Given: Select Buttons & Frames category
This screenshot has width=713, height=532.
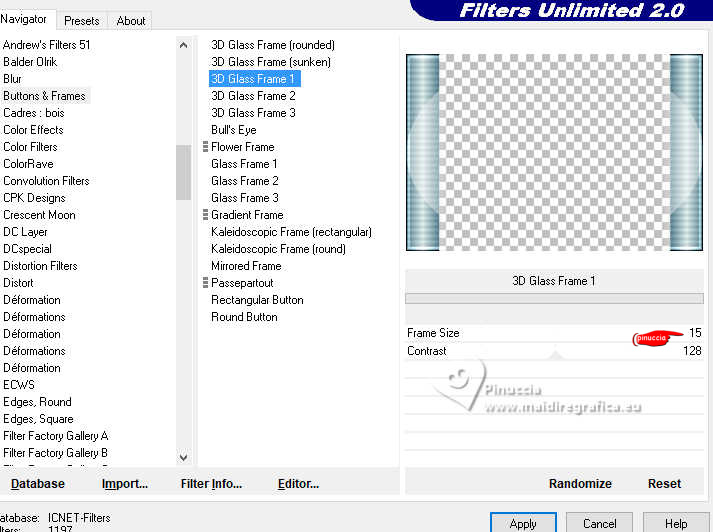Looking at the screenshot, I should [x=45, y=96].
